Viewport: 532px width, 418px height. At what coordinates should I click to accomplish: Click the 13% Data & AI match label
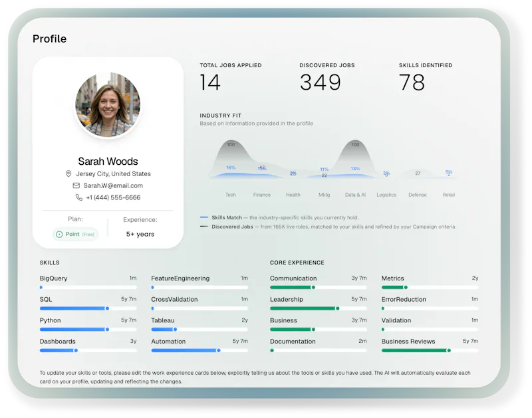click(x=355, y=169)
